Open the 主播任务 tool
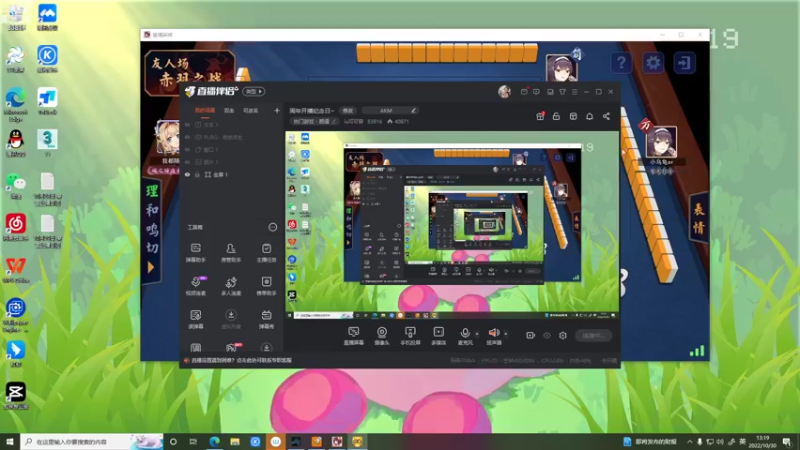This screenshot has height=450, width=800. point(266,253)
